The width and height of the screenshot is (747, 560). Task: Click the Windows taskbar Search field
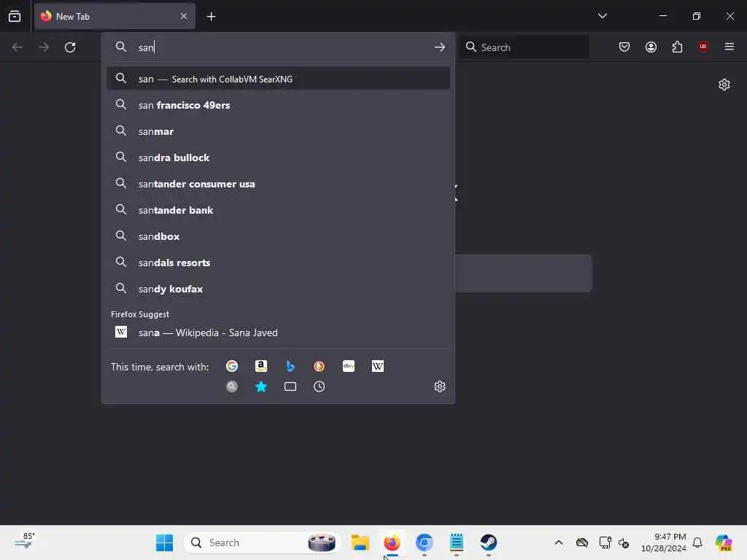coord(262,542)
